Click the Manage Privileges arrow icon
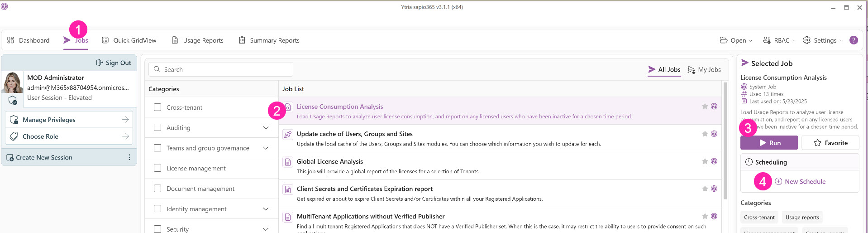The width and height of the screenshot is (868, 233). pyautogui.click(x=125, y=120)
